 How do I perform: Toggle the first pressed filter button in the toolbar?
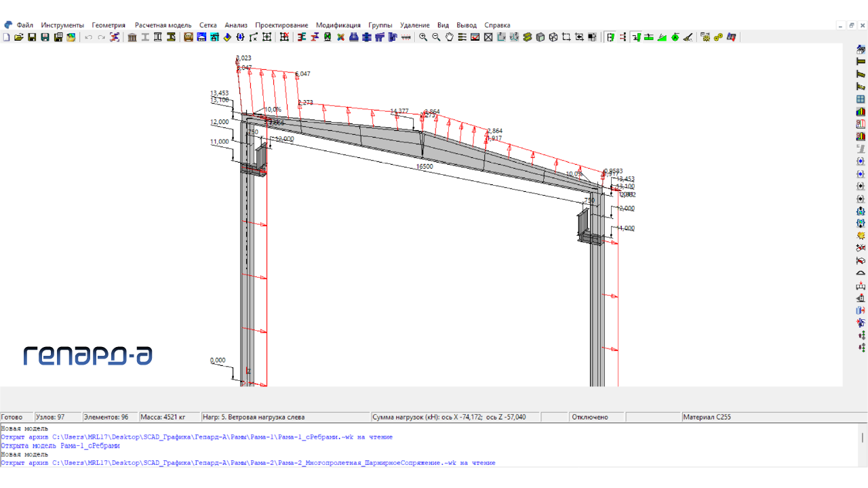(x=610, y=37)
